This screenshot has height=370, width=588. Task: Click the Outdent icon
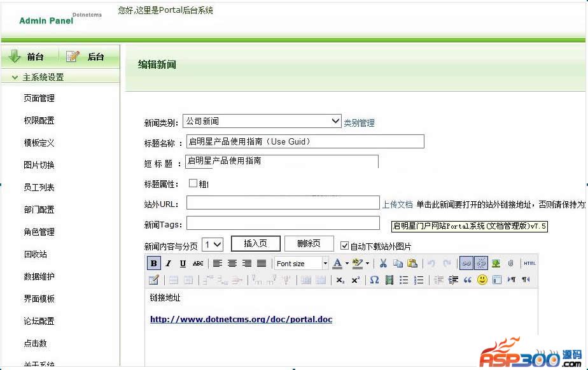click(x=438, y=280)
